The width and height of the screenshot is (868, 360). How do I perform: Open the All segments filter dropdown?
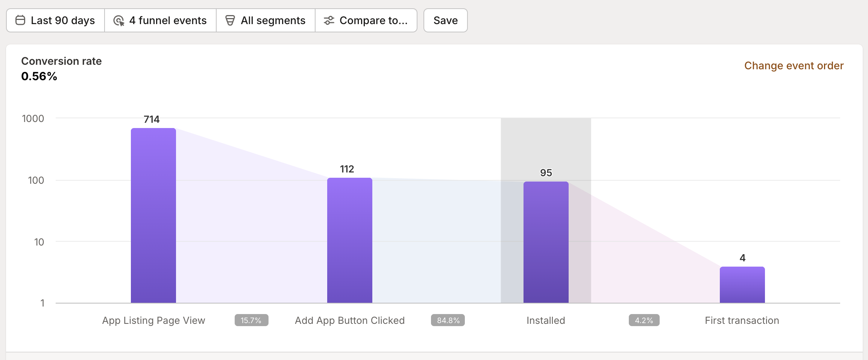(x=266, y=20)
